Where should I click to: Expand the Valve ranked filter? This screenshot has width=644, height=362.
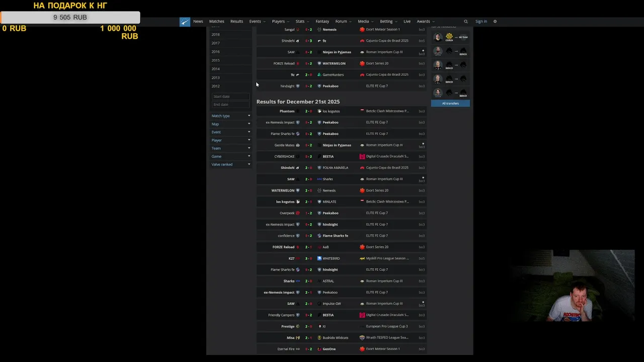click(x=231, y=164)
